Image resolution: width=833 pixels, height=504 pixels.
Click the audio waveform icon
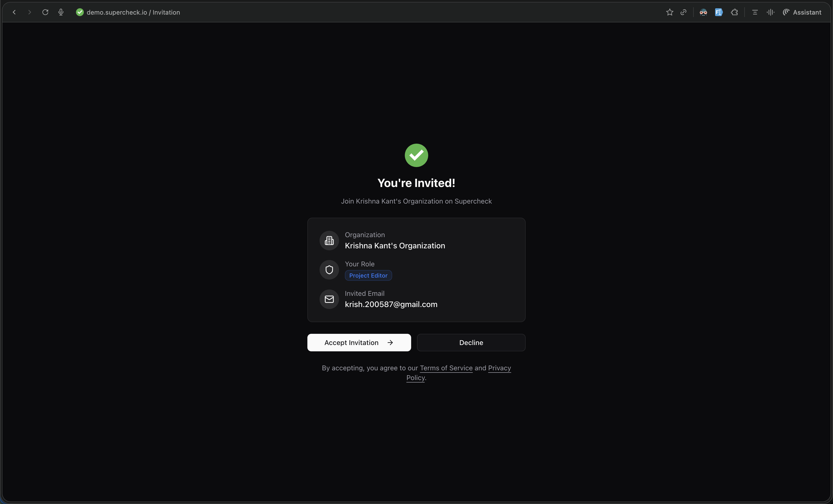[770, 12]
